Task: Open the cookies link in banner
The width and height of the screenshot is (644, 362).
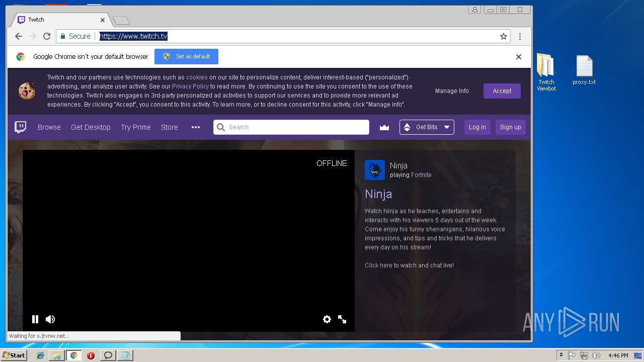Action: coord(197,77)
